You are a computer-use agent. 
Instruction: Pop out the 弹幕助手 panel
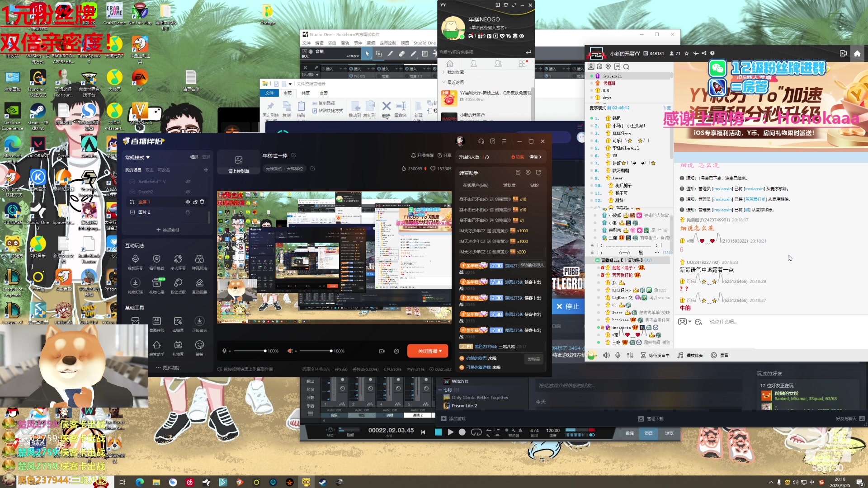point(538,173)
